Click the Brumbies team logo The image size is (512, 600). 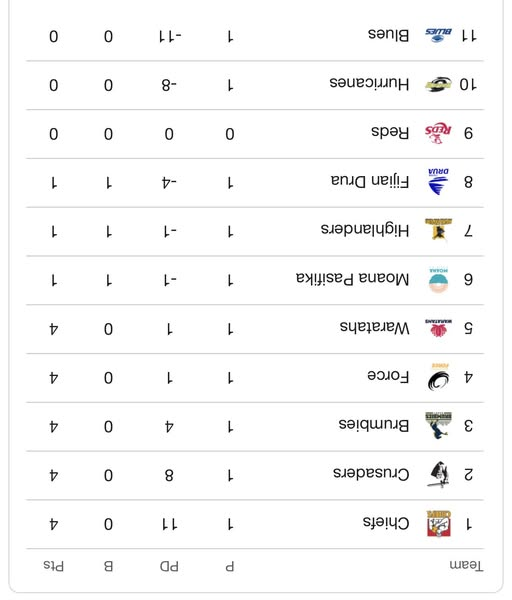[x=439, y=426]
